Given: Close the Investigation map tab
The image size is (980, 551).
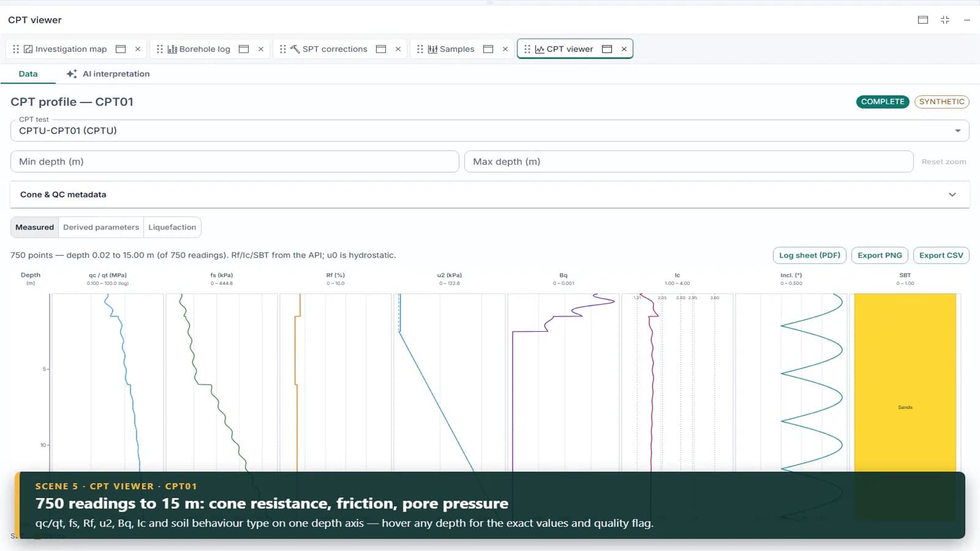Looking at the screenshot, I should click(138, 49).
